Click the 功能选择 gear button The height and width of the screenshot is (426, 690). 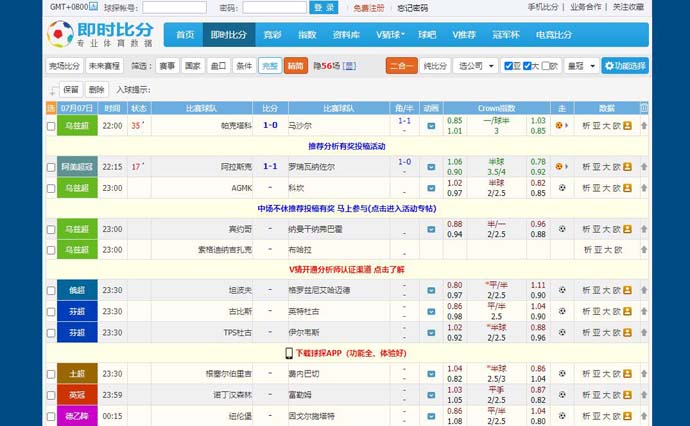pyautogui.click(x=625, y=66)
